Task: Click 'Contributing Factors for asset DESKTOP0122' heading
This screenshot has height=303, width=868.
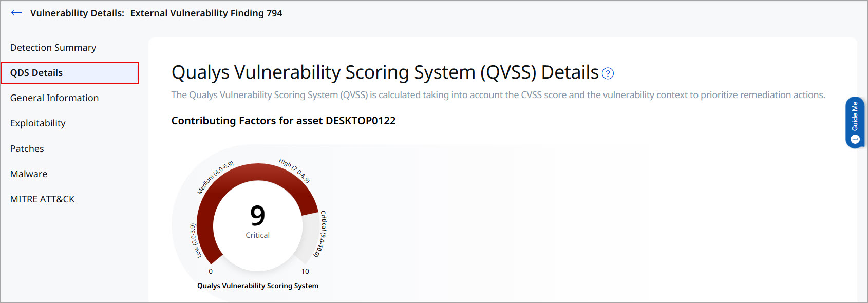Action: click(x=284, y=121)
